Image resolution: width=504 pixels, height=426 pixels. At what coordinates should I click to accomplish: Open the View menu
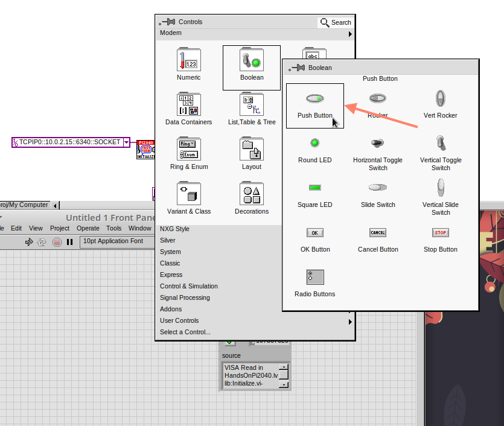(x=36, y=228)
